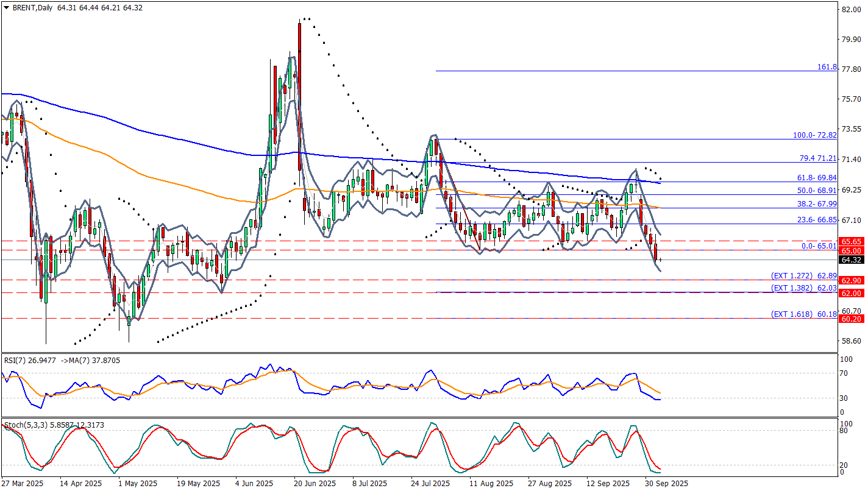This screenshot has width=868, height=491.
Task: Click the black 64.32 current price tag
Action: tap(850, 260)
